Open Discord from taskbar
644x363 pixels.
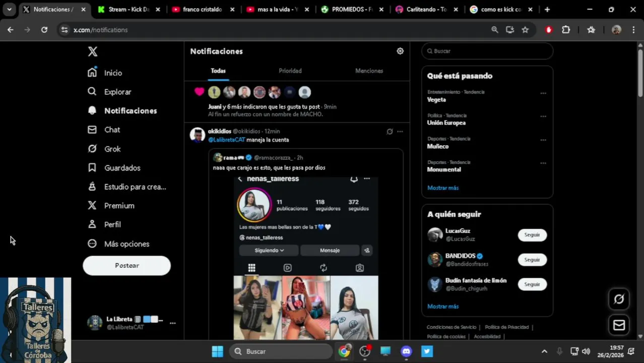(406, 351)
